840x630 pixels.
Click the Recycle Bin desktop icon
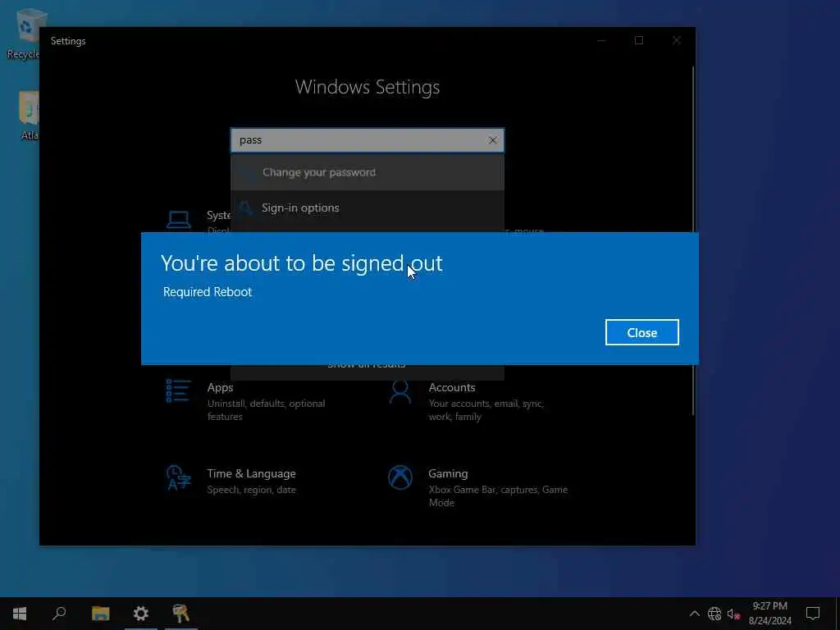pos(22,33)
